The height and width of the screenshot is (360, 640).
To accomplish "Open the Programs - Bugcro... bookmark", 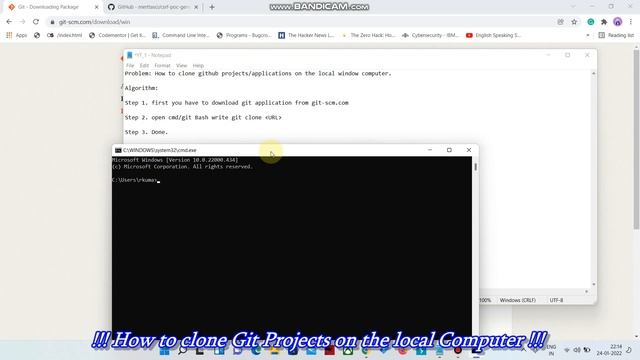I will pyautogui.click(x=244, y=36).
